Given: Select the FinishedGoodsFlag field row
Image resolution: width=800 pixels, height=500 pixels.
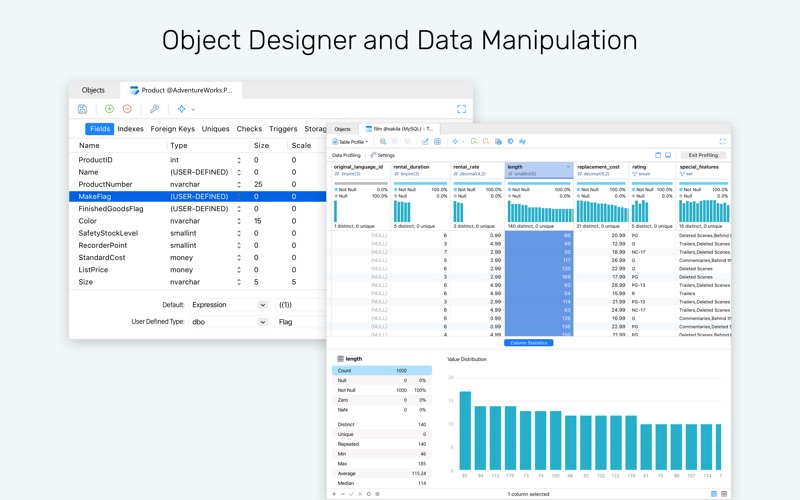Looking at the screenshot, I should (x=197, y=209).
